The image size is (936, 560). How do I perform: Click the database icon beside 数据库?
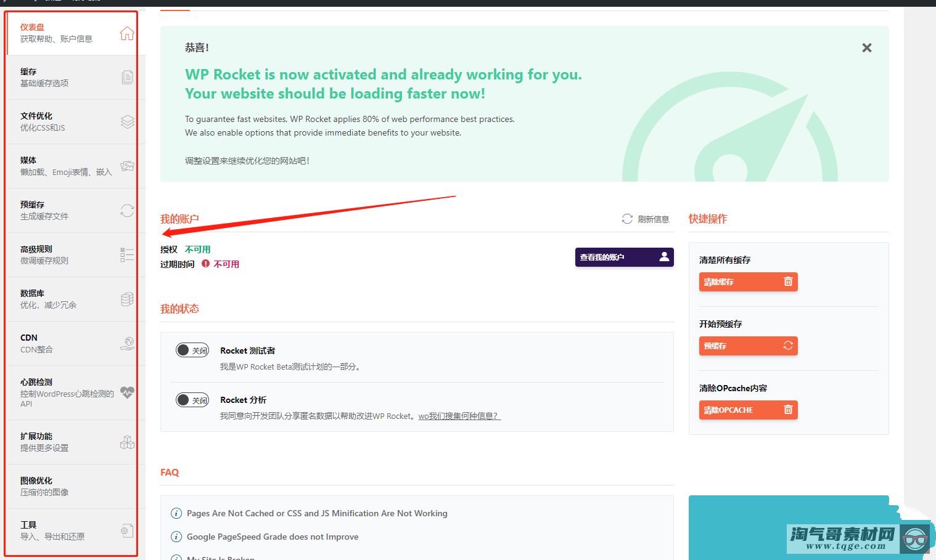pos(127,299)
